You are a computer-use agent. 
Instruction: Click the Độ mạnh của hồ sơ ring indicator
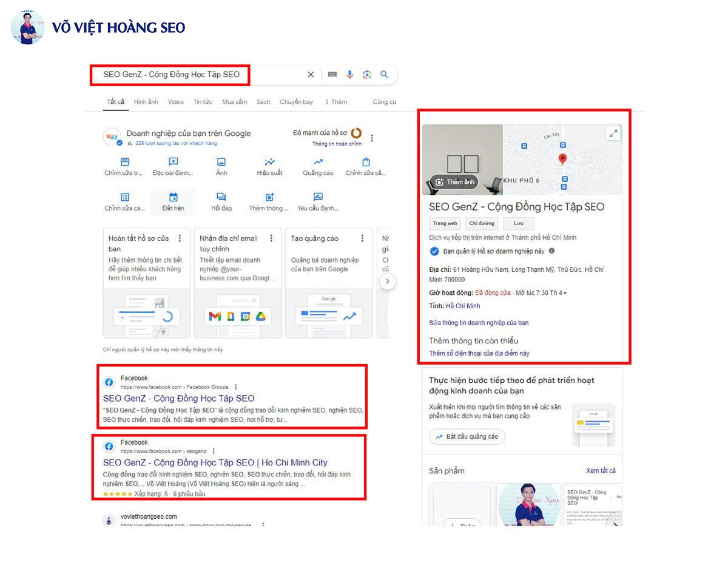pos(356,133)
